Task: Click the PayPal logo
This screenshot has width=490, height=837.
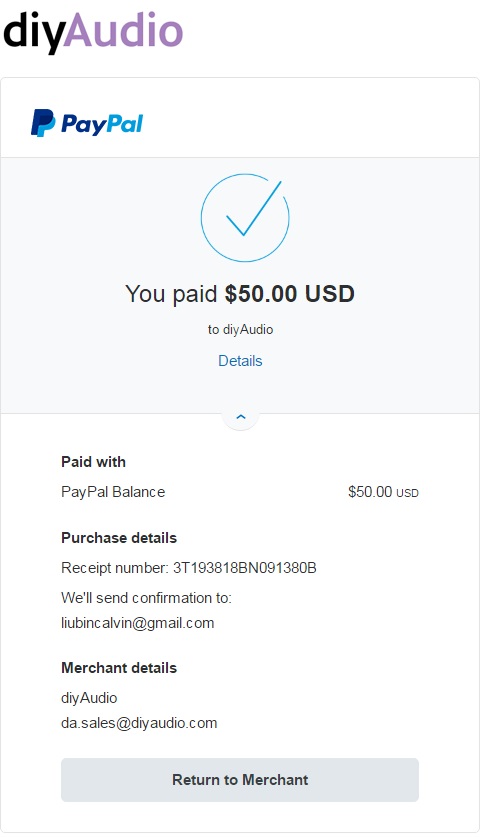Action: (87, 123)
